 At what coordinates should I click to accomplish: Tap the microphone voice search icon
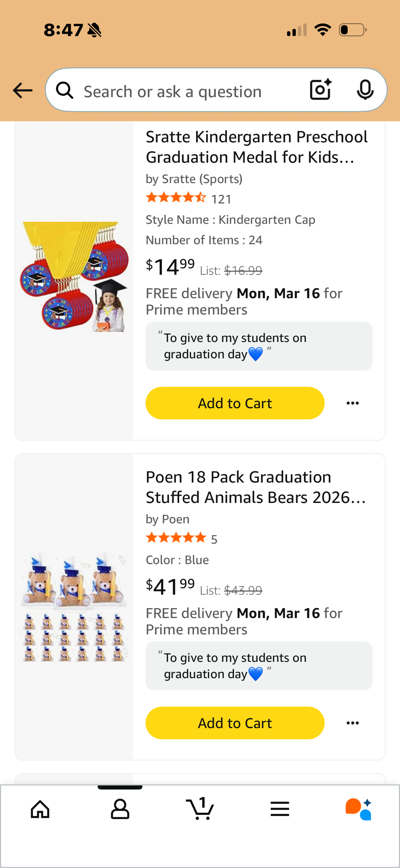[x=365, y=90]
